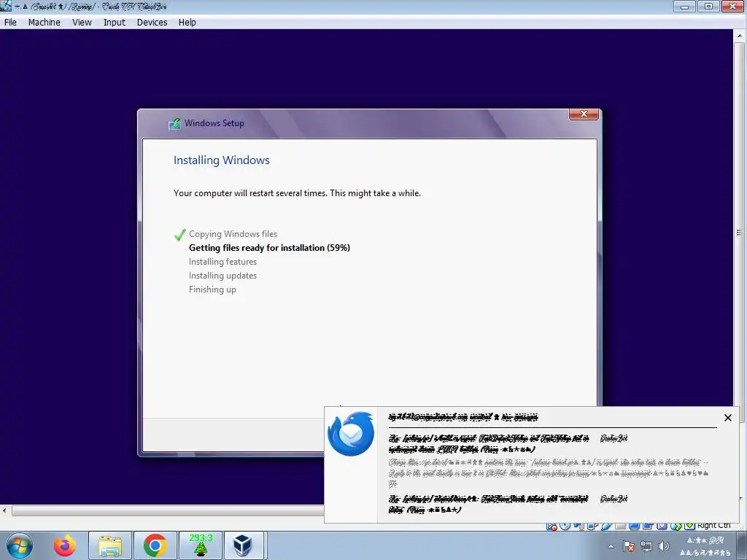
Task: Close the Windows Setup dialog
Action: coord(584,114)
